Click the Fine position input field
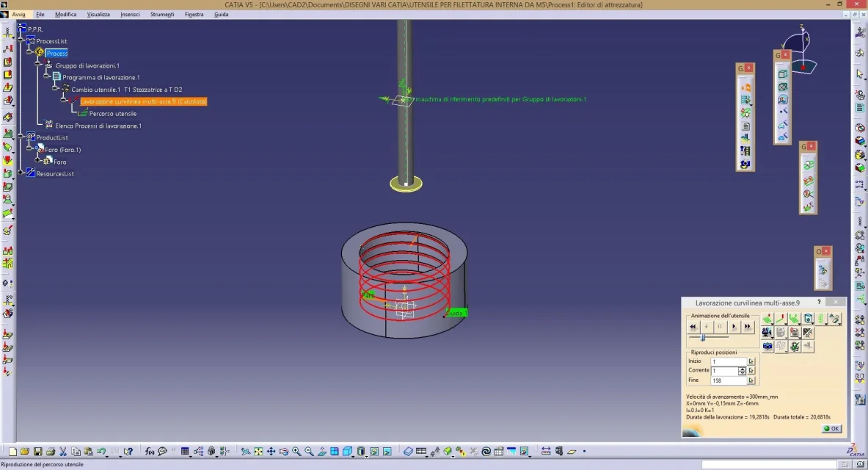Viewport: 868px width, 470px height. click(x=728, y=380)
